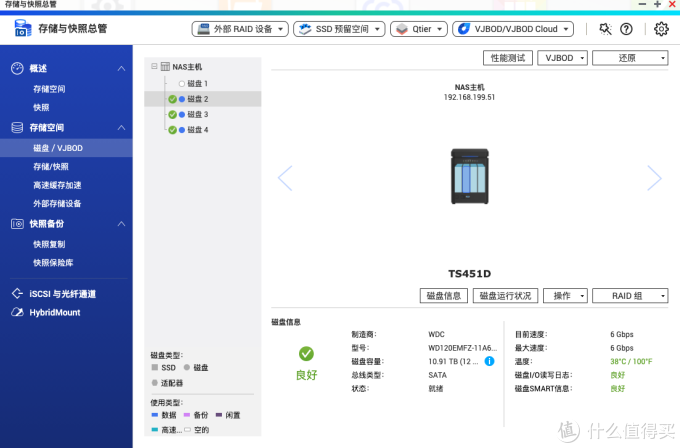The width and height of the screenshot is (680, 448).
Task: Open the RAID 组 dropdown button
Action: 630,296
